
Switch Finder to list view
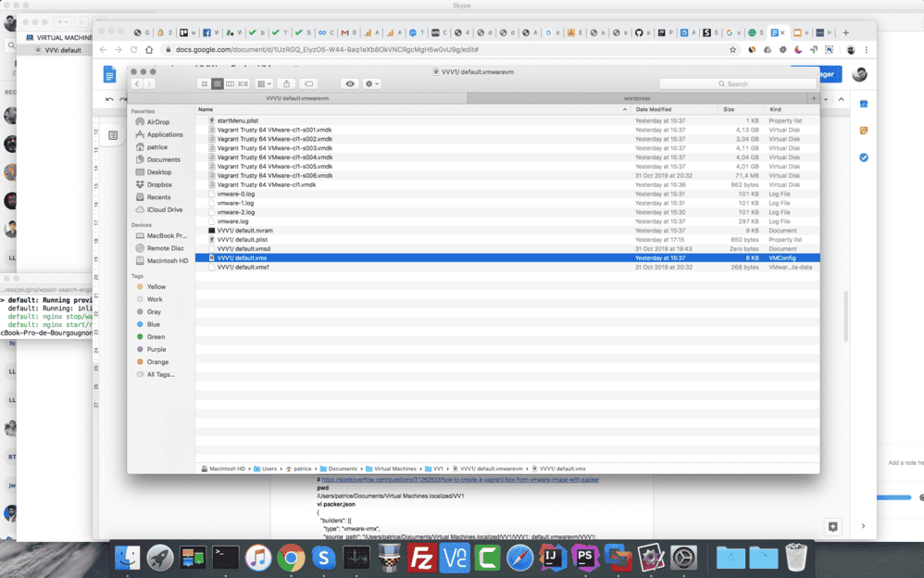[218, 83]
